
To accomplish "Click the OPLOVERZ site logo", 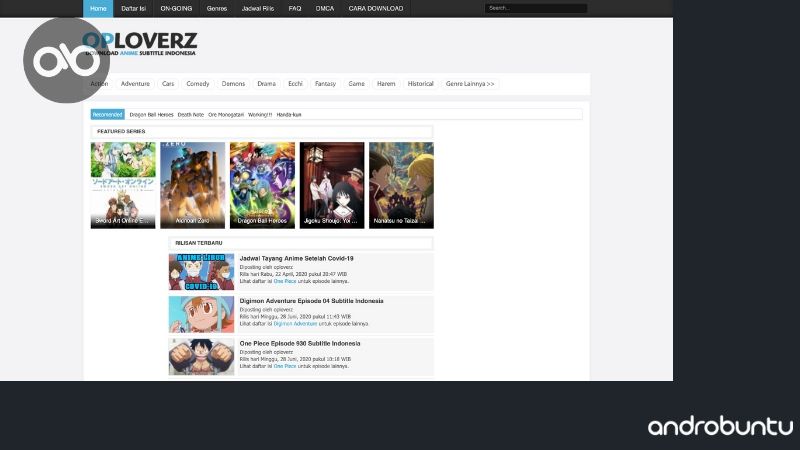I will (140, 44).
